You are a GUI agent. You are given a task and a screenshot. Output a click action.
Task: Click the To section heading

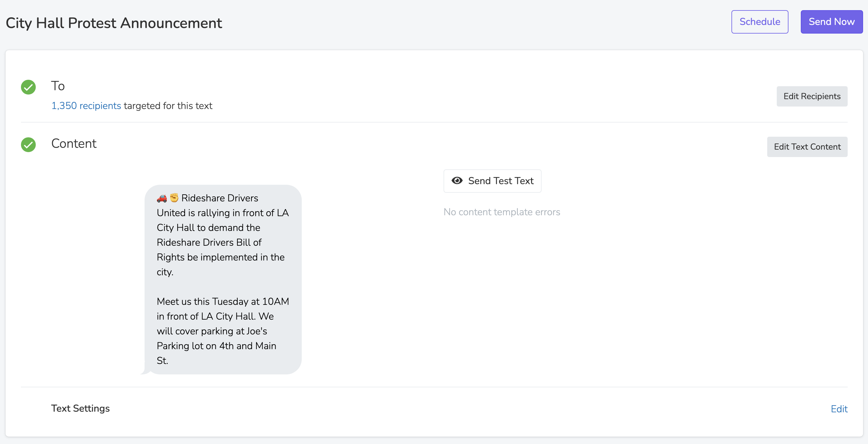58,86
